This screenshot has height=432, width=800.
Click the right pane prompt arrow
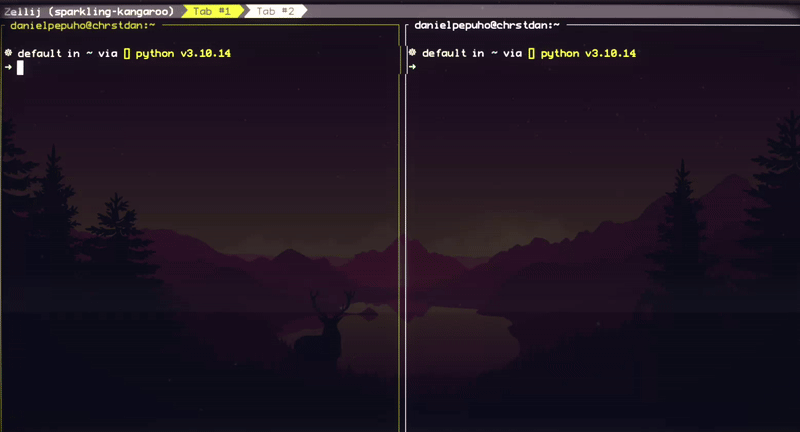click(x=412, y=67)
